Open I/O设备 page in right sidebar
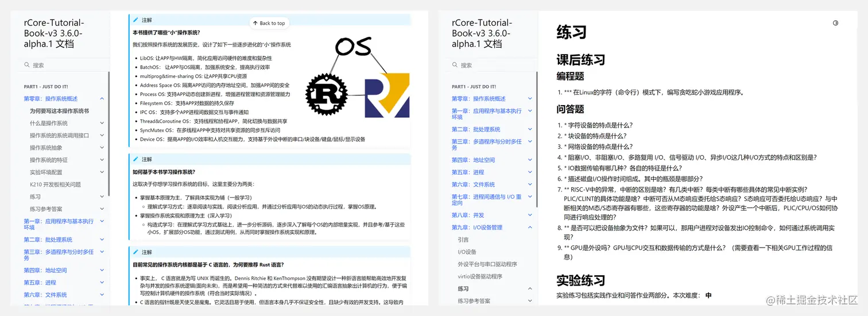 coord(467,252)
